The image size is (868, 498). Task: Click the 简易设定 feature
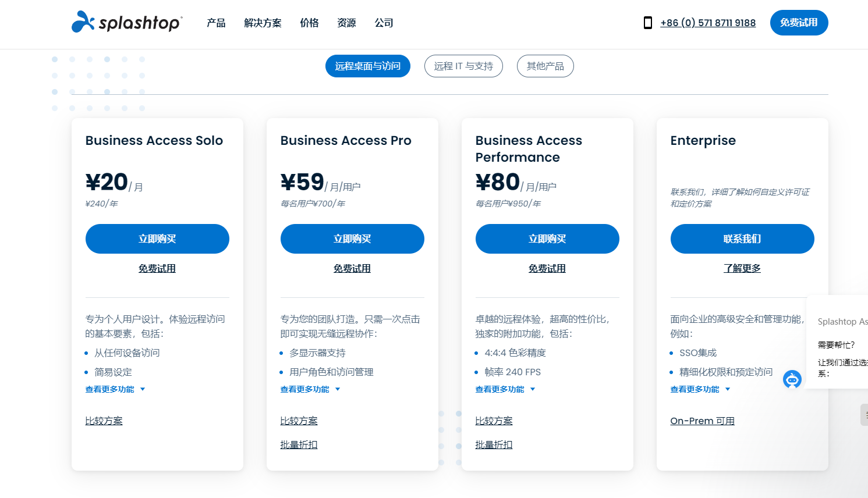pyautogui.click(x=114, y=372)
